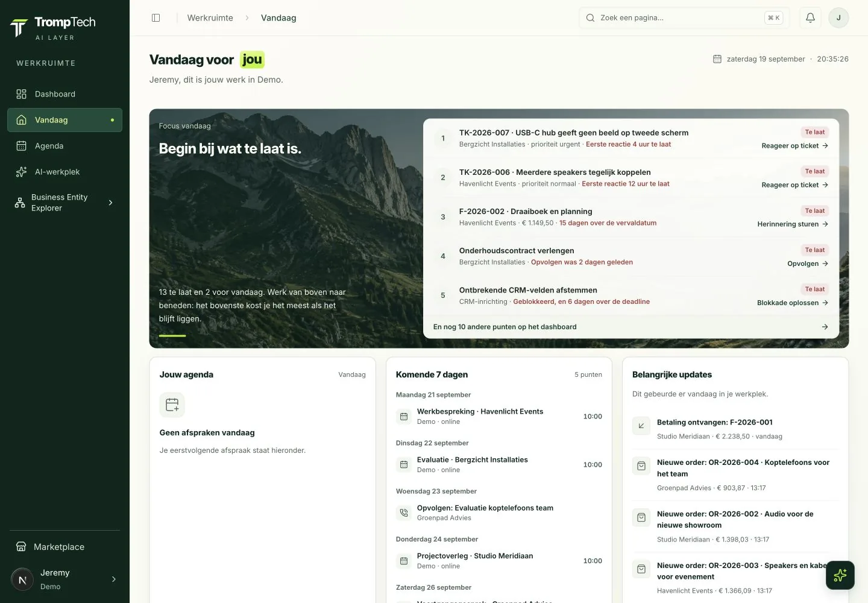
Task: Expand the Jeremy Demo account chevron
Action: pyautogui.click(x=114, y=579)
